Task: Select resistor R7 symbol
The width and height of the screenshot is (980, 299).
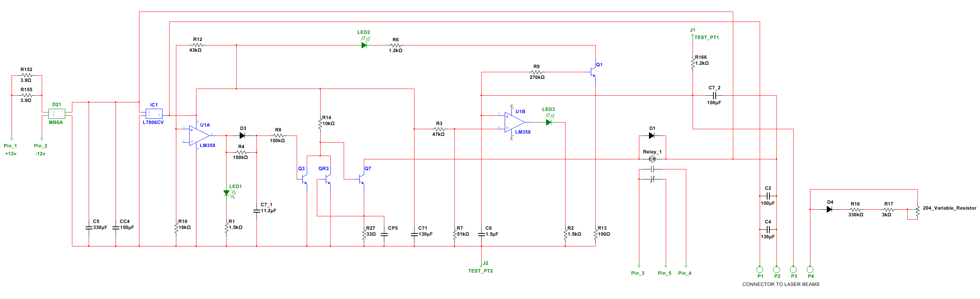Action: [x=455, y=234]
